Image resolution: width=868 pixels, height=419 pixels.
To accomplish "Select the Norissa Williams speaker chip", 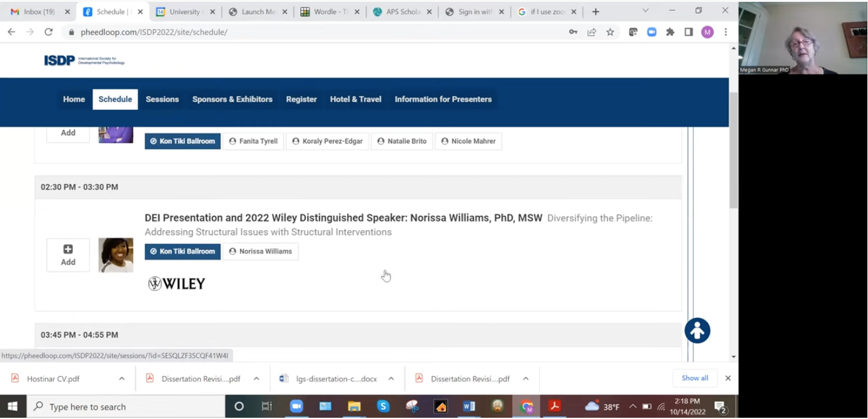I will (x=261, y=251).
